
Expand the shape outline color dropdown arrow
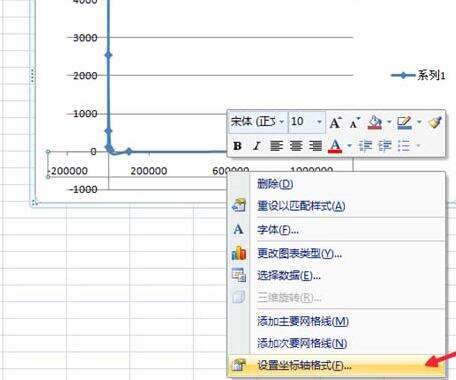click(x=419, y=122)
